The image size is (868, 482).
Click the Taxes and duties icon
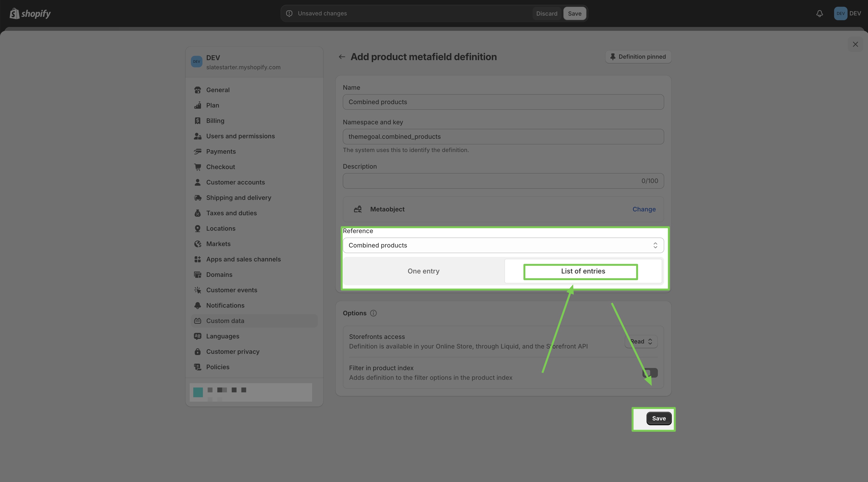[198, 213]
